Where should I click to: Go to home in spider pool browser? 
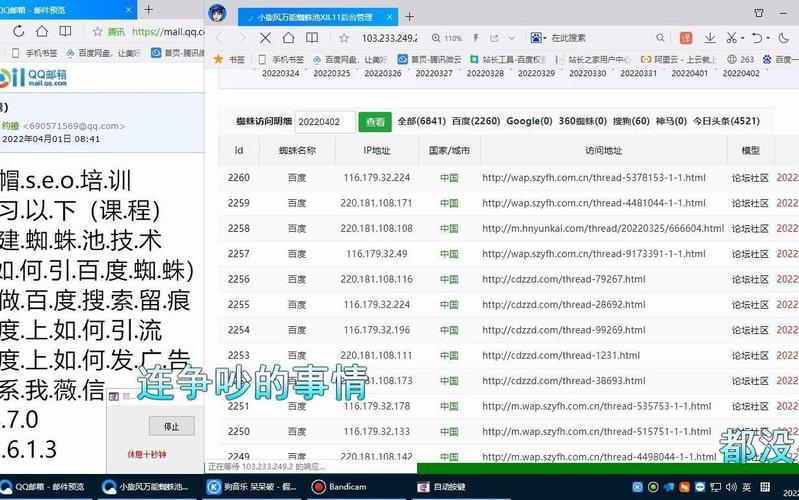click(288, 38)
